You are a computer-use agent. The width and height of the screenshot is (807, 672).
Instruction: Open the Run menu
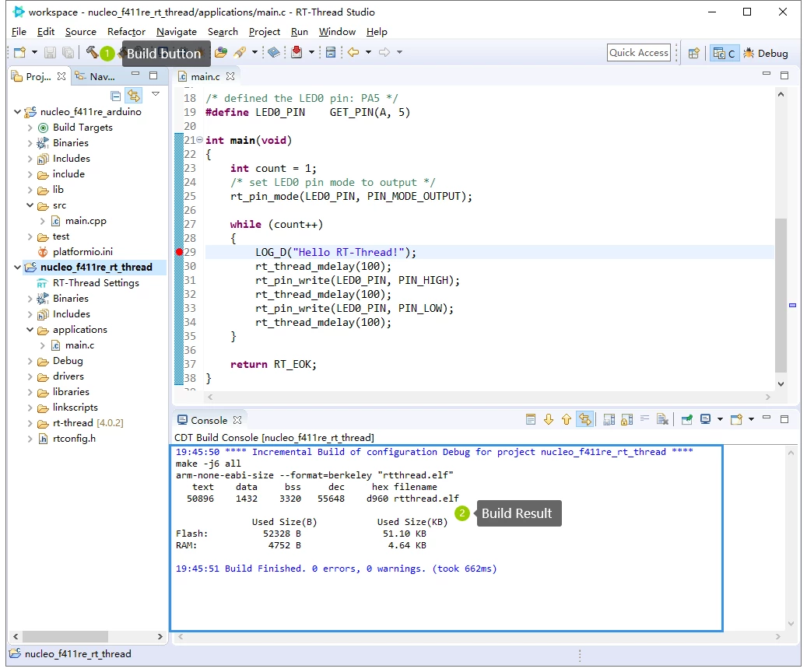tap(299, 31)
